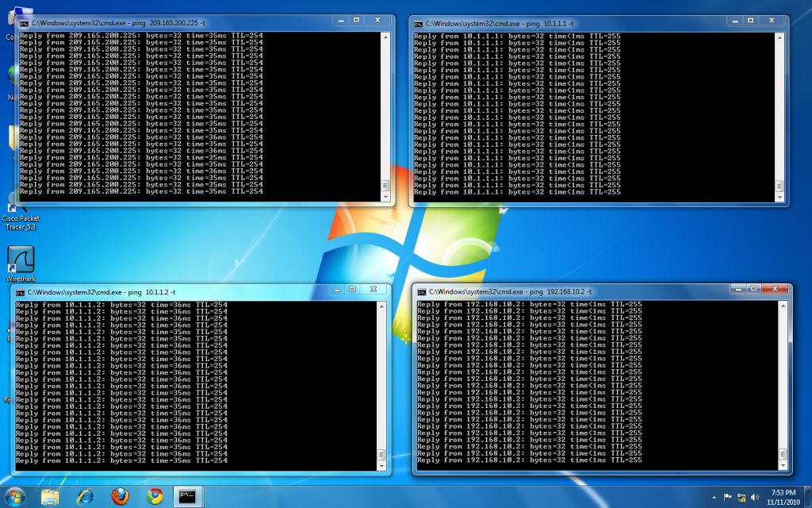The height and width of the screenshot is (508, 812).
Task: Open the Wireshark desktop shortcut
Action: pyautogui.click(x=19, y=260)
